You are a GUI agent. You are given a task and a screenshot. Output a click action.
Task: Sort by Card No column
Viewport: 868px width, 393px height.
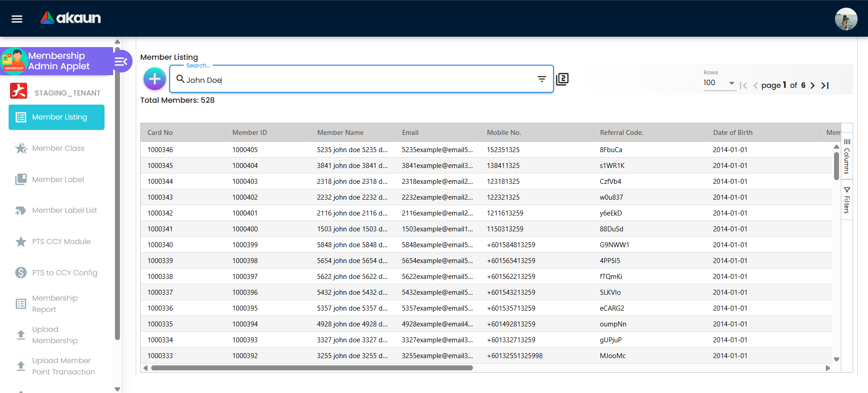tap(160, 133)
